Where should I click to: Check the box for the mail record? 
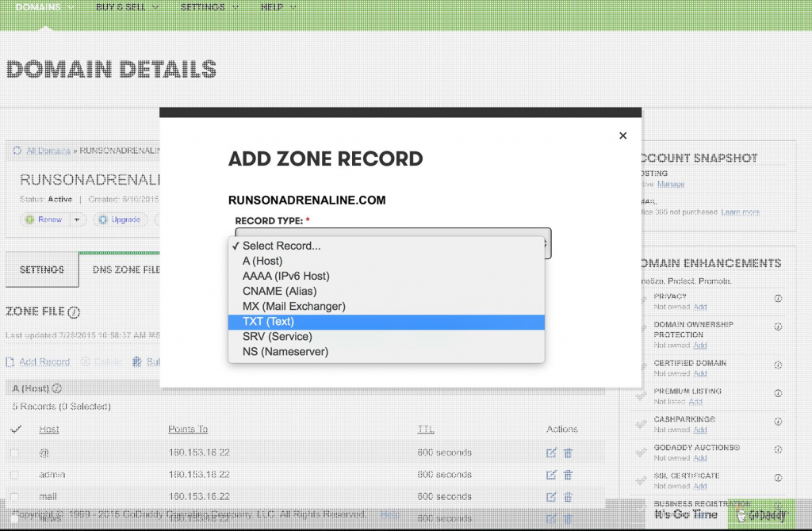tap(14, 497)
